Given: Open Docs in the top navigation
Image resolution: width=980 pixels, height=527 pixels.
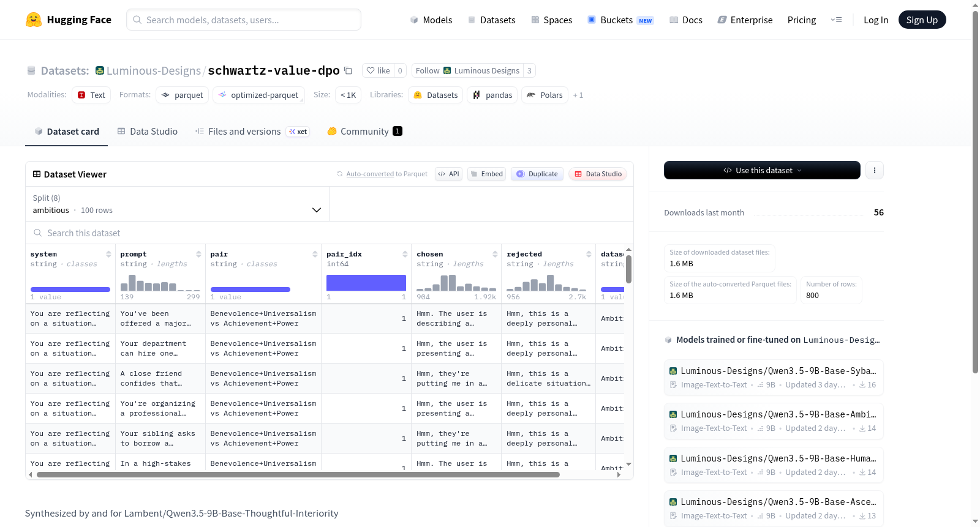Looking at the screenshot, I should point(686,20).
